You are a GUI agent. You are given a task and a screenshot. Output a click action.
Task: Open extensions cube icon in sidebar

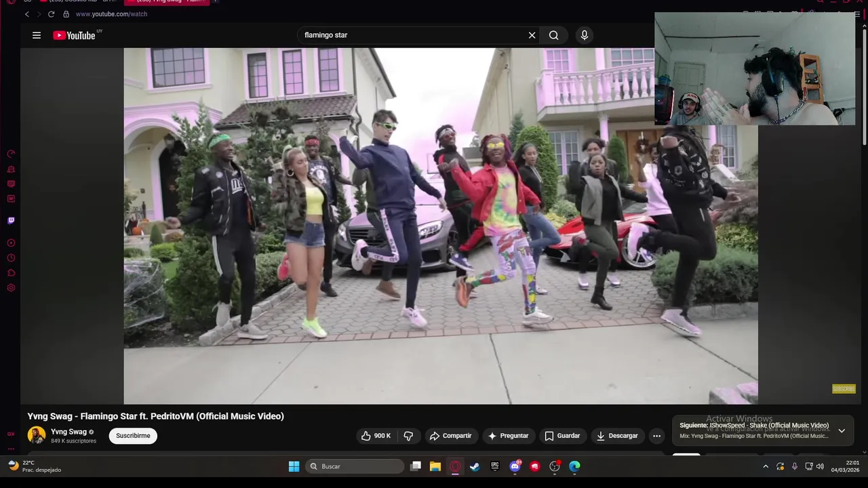click(11, 272)
